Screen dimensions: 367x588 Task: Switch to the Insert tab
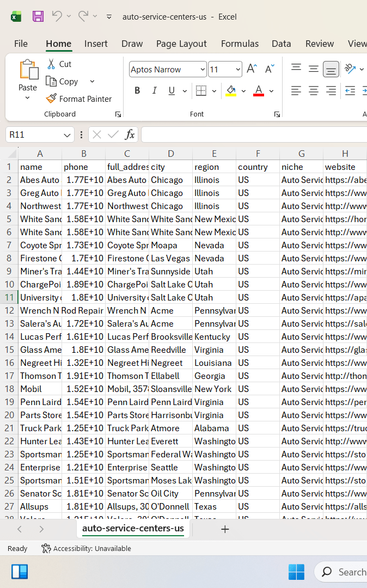[x=96, y=44]
